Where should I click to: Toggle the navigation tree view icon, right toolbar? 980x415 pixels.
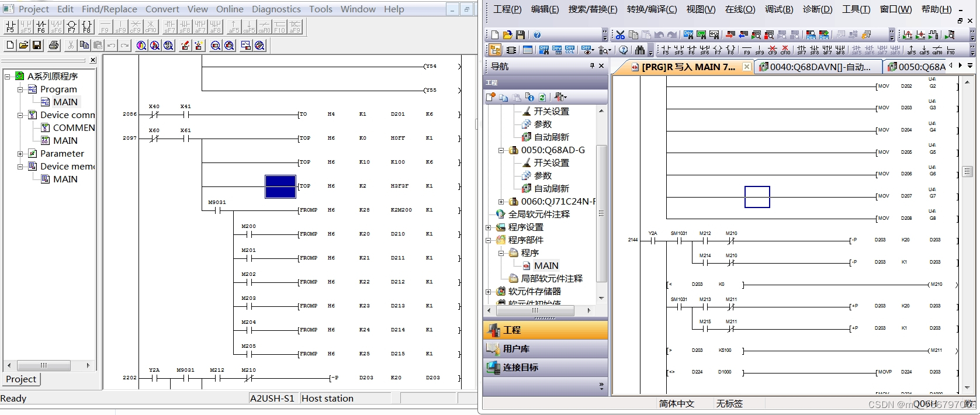point(495,50)
